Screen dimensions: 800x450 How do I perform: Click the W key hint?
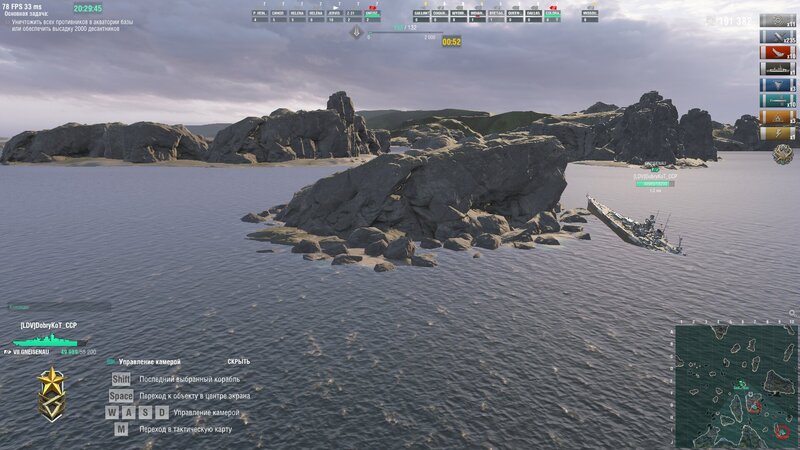click(x=112, y=412)
